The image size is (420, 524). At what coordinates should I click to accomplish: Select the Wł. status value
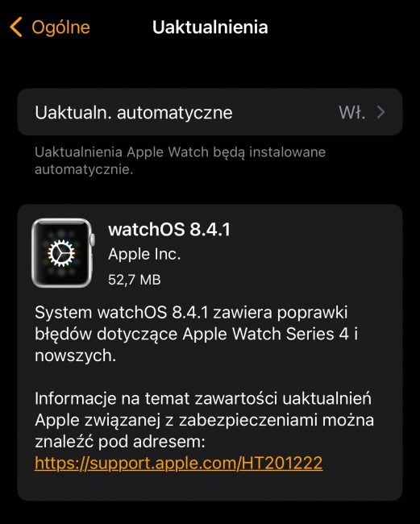click(351, 112)
